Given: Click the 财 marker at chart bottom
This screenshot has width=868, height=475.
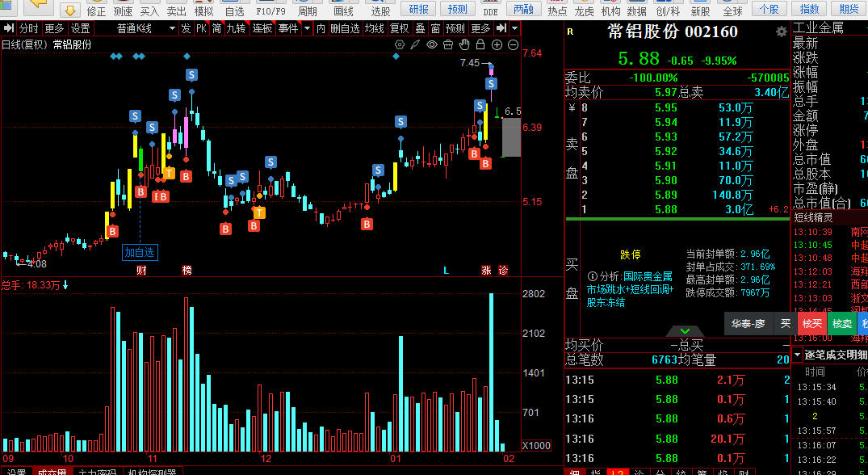Looking at the screenshot, I should 141,270.
